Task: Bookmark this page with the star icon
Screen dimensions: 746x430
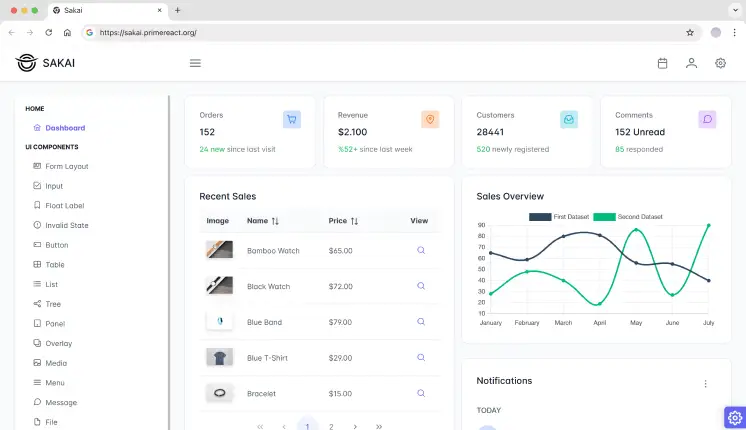Action: [x=690, y=32]
